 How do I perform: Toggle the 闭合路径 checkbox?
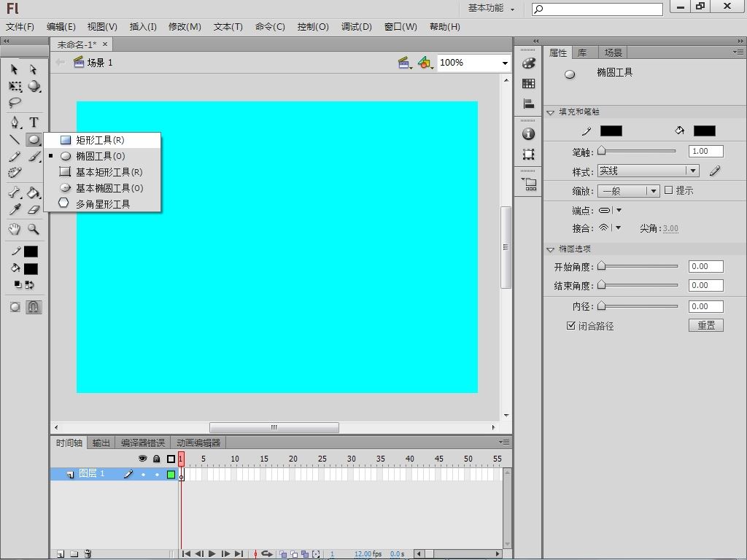[570, 326]
